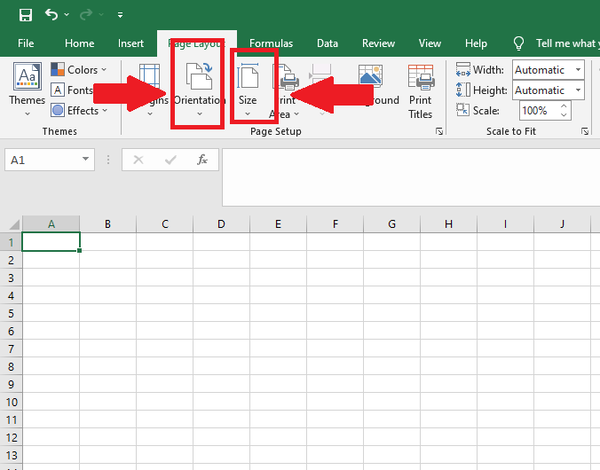Click the Width icon in Scale to Fit
This screenshot has width=600, height=470.
pos(463,70)
